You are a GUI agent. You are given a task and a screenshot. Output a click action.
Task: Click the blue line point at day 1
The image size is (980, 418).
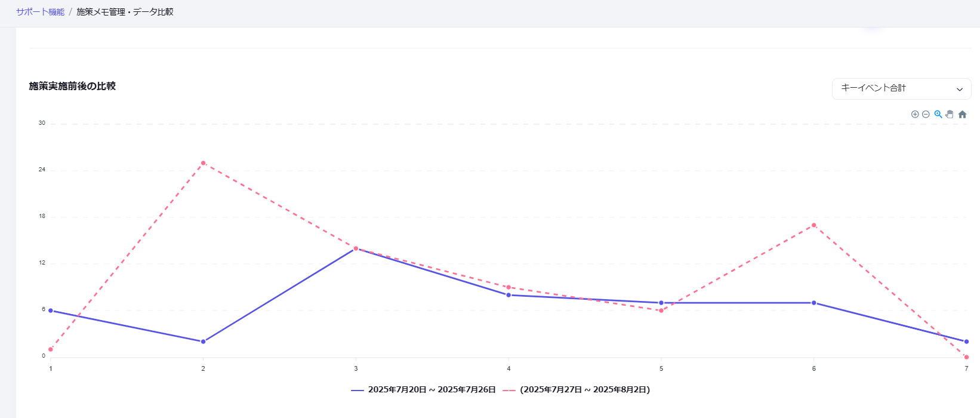(x=51, y=311)
